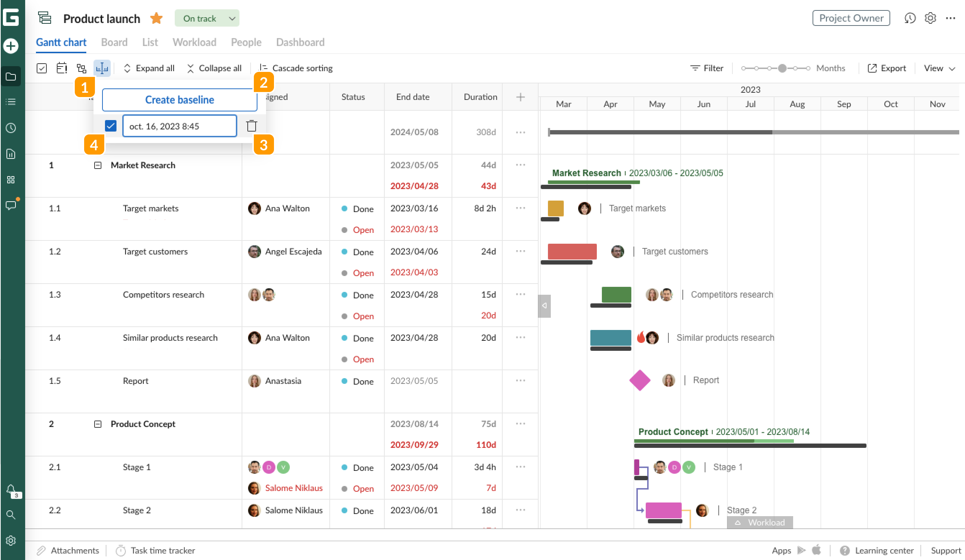
Task: Click the Project Owner button
Action: pos(851,18)
